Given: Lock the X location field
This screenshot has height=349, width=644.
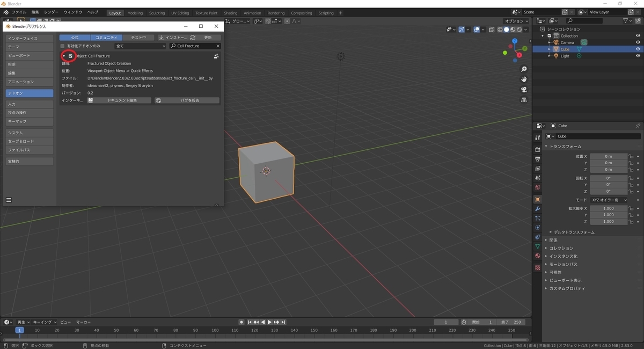Looking at the screenshot, I should [x=632, y=156].
